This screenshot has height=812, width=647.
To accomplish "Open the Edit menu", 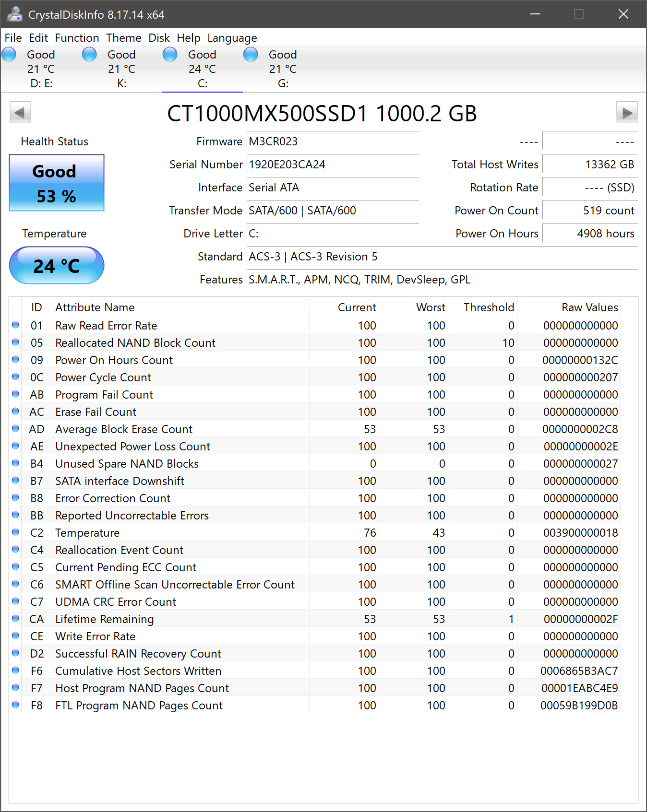I will click(x=38, y=38).
